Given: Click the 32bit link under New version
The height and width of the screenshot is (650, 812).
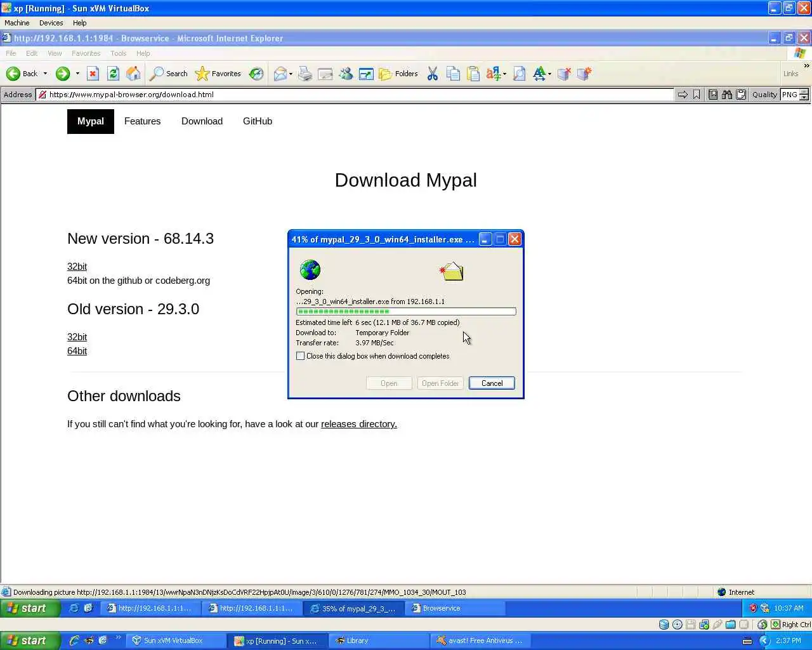Looking at the screenshot, I should pyautogui.click(x=77, y=267).
